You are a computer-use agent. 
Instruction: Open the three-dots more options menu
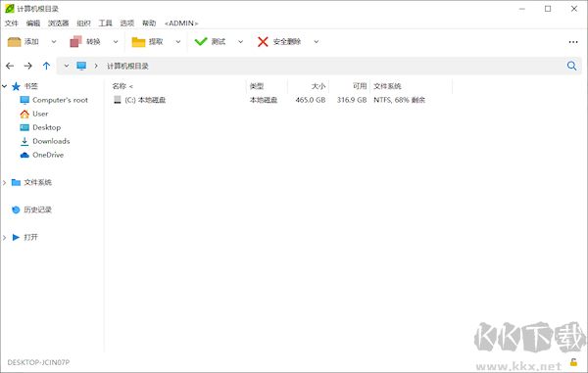(x=573, y=42)
